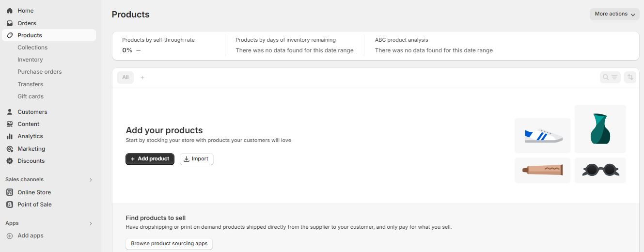
Task: Add a new view with plus icon
Action: [142, 78]
